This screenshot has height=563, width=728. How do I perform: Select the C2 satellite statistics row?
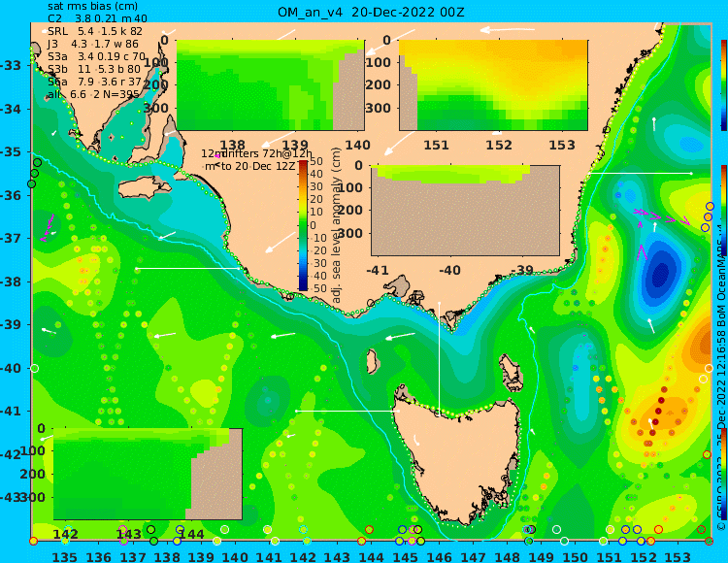(x=97, y=18)
